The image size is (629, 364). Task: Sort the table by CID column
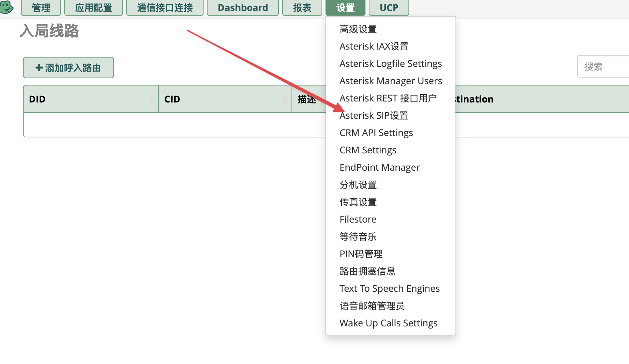tap(225, 99)
